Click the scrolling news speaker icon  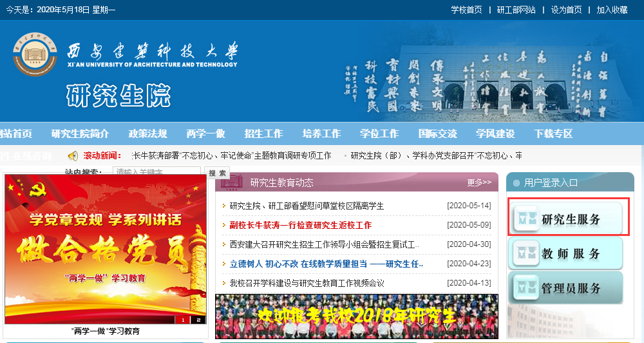pyautogui.click(x=73, y=155)
